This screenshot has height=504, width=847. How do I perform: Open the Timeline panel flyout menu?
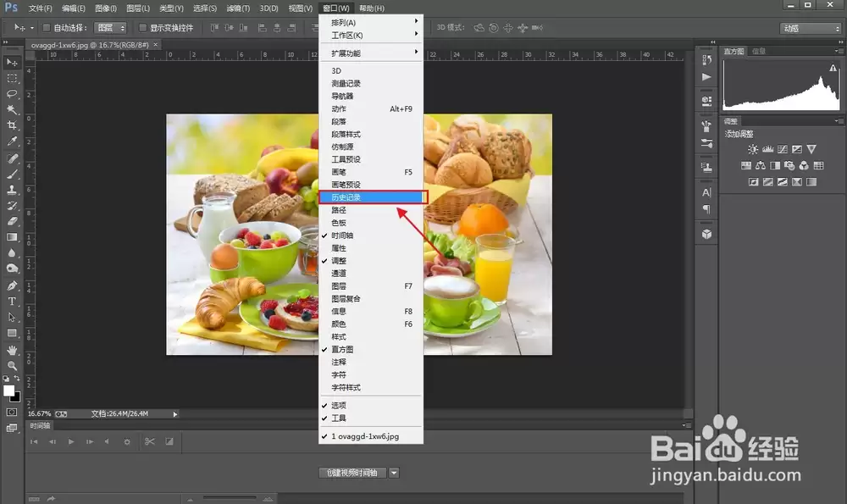(x=685, y=425)
